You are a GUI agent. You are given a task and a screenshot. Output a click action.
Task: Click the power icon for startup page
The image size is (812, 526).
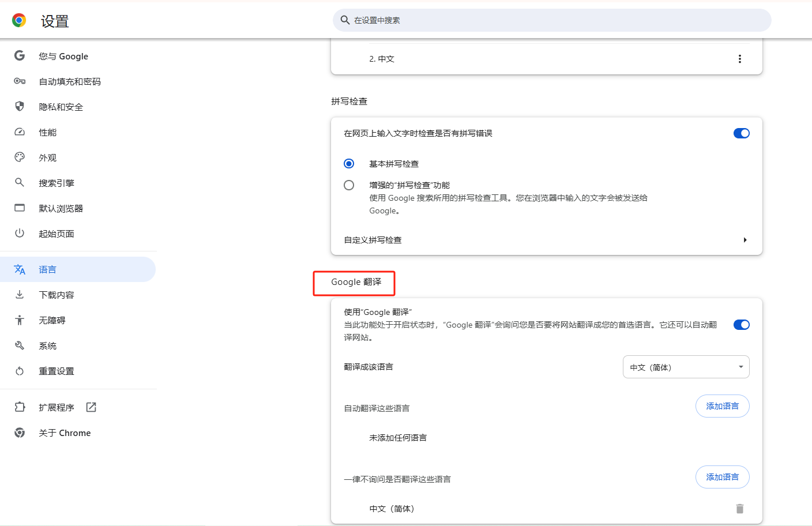[x=20, y=234]
